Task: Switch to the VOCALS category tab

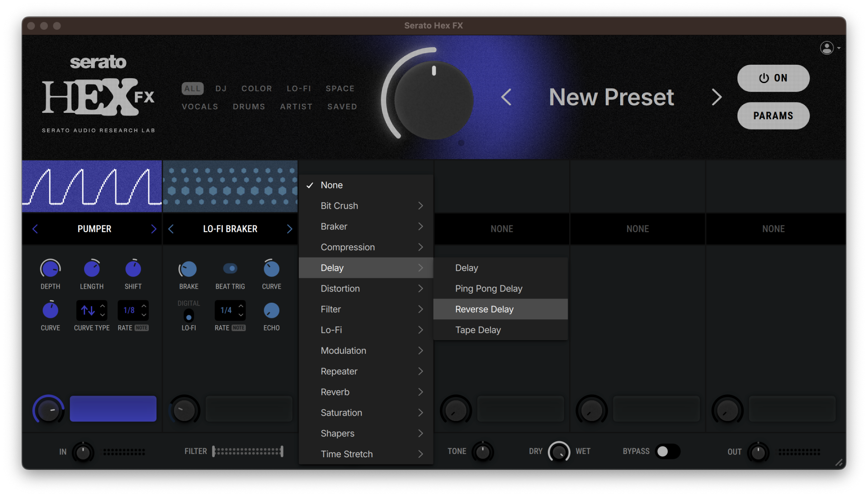Action: [x=200, y=107]
